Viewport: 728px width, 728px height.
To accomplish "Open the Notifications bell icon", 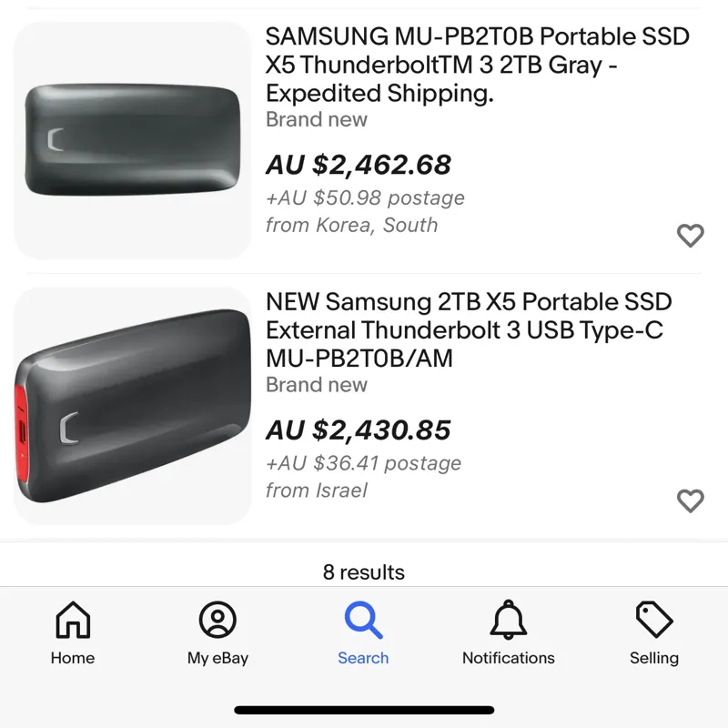I will (x=508, y=621).
